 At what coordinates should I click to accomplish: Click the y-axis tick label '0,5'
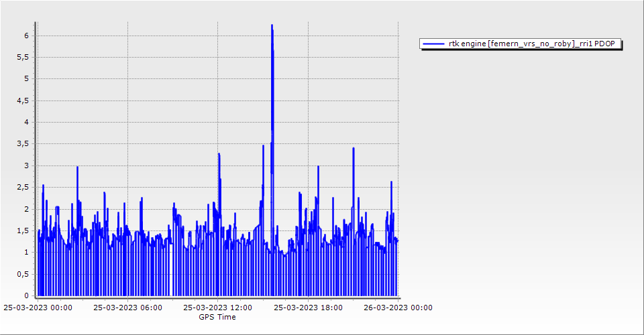point(23,274)
